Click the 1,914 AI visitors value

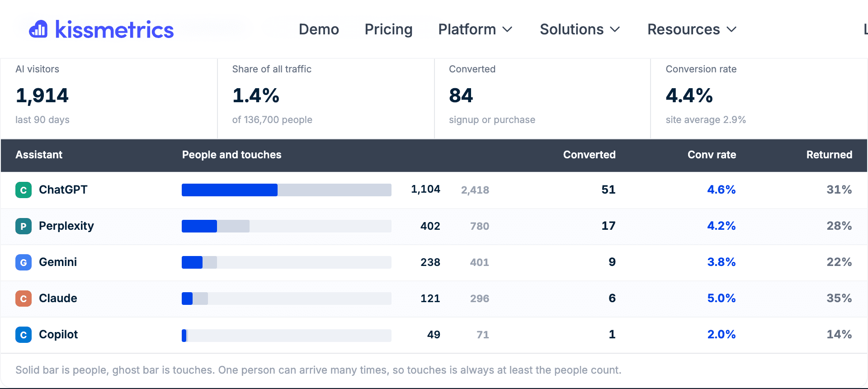(x=42, y=95)
